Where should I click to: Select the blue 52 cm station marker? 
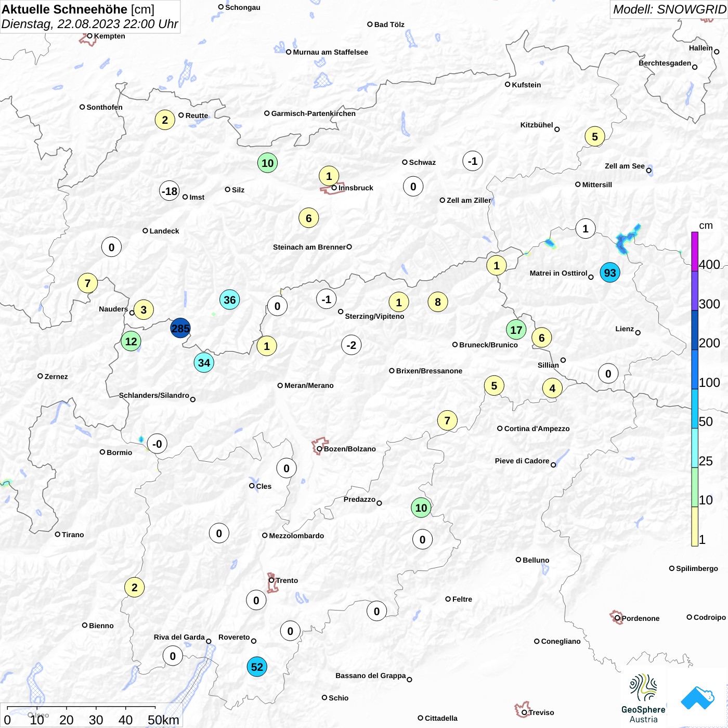click(x=257, y=667)
